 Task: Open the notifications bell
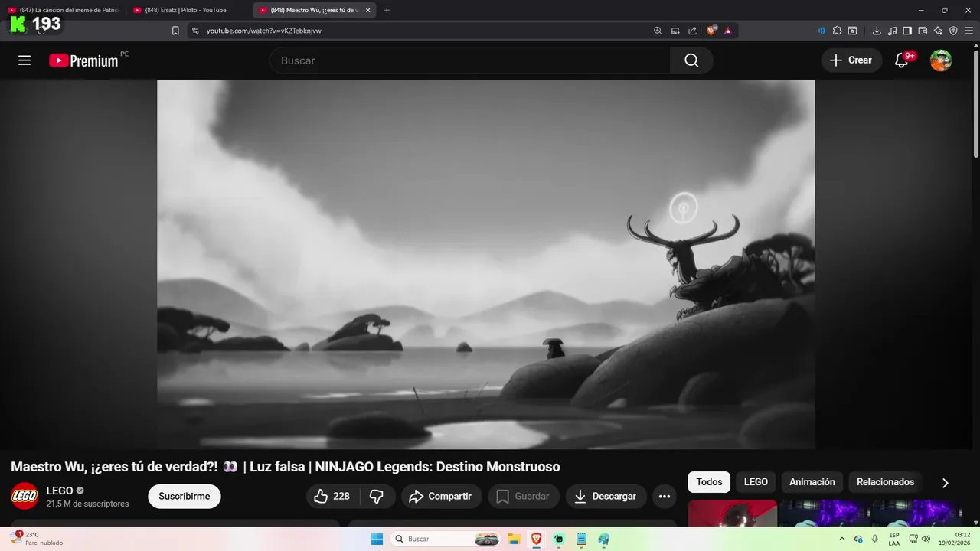coord(901,60)
